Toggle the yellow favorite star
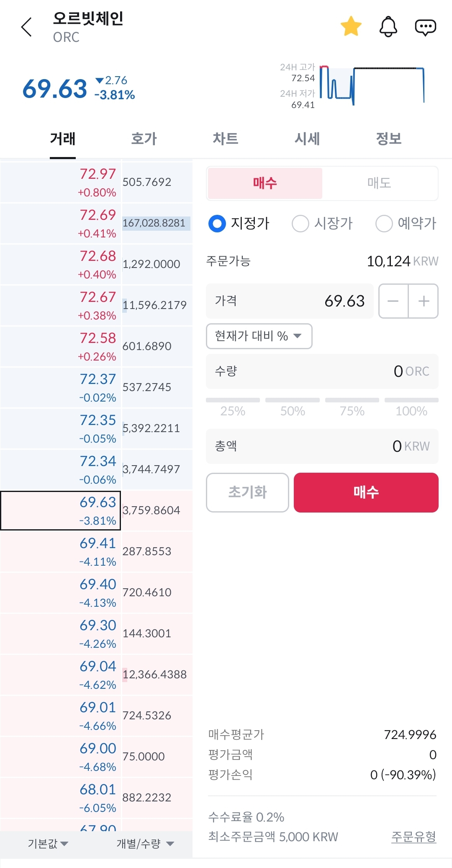The width and height of the screenshot is (452, 868). 351,26
